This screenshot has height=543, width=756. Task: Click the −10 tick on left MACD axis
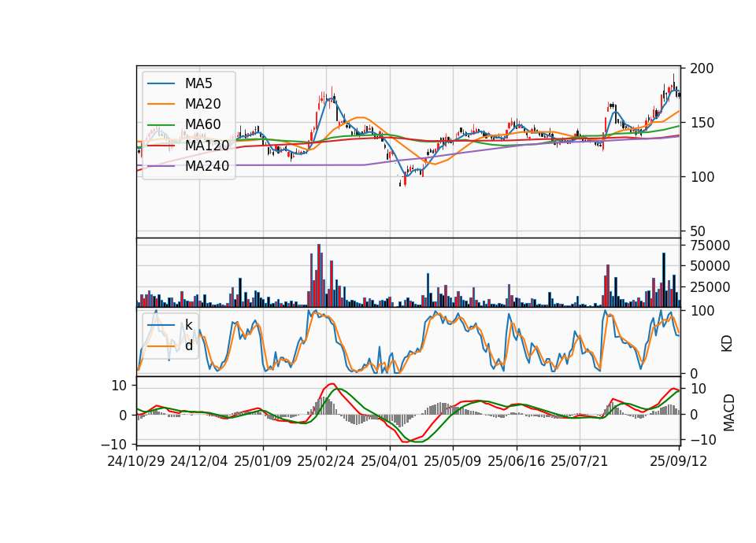pyautogui.click(x=113, y=444)
